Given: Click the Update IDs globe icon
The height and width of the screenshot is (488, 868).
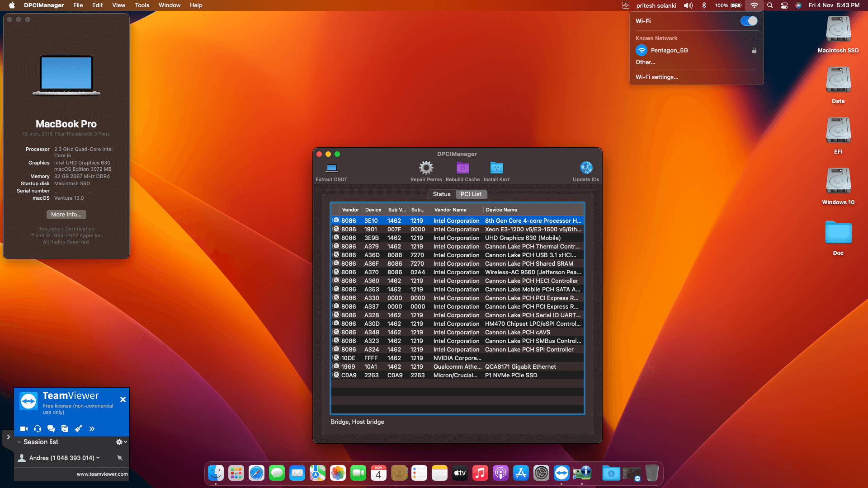Looking at the screenshot, I should pyautogui.click(x=586, y=167).
